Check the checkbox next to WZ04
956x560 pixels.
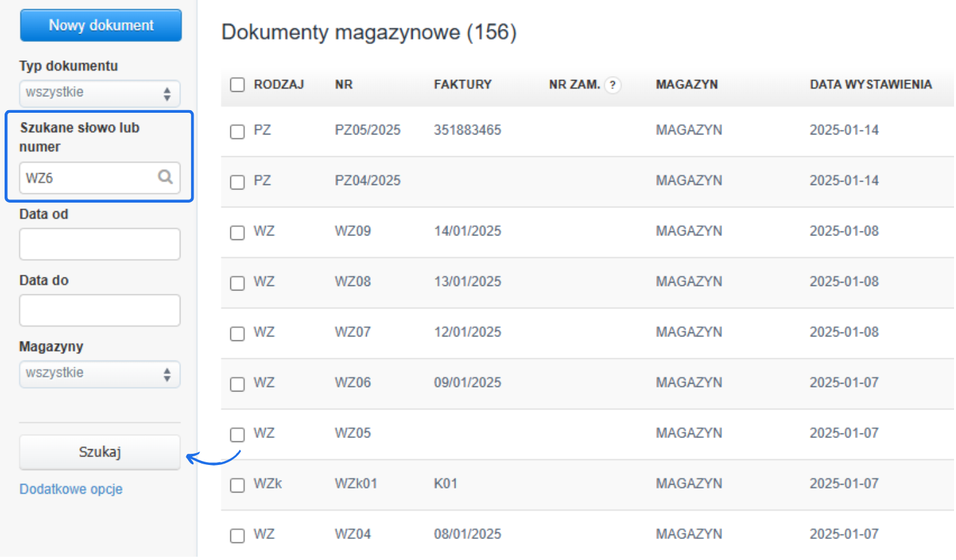[x=237, y=536]
